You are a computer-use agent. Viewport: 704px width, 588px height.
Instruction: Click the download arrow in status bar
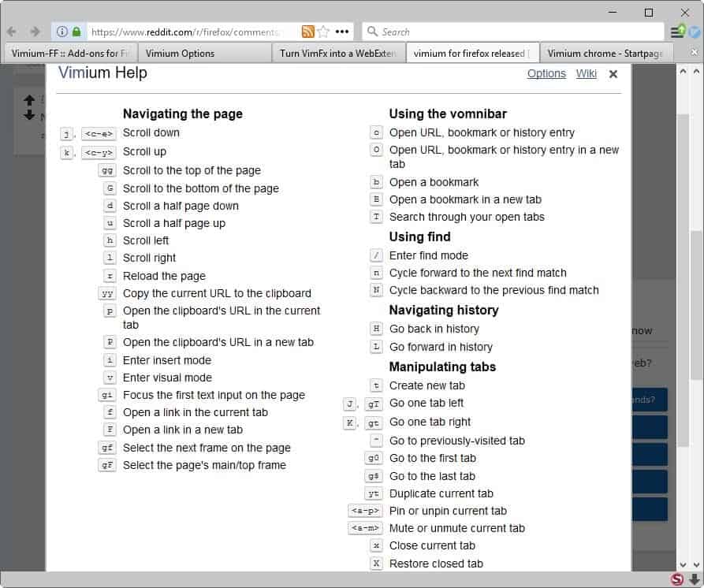point(694,579)
